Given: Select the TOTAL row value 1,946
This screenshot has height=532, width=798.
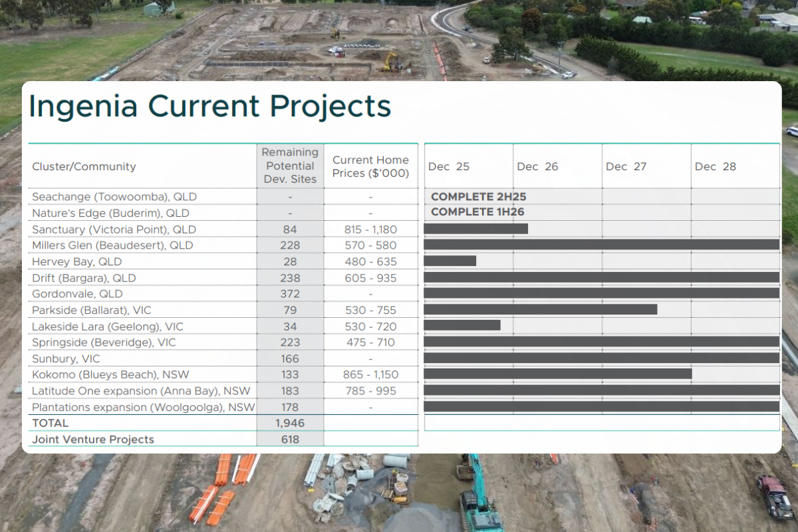Looking at the screenshot, I should pos(290,423).
